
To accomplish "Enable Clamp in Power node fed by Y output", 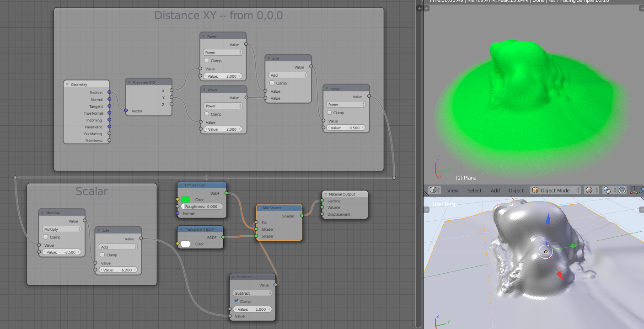I will pyautogui.click(x=207, y=114).
